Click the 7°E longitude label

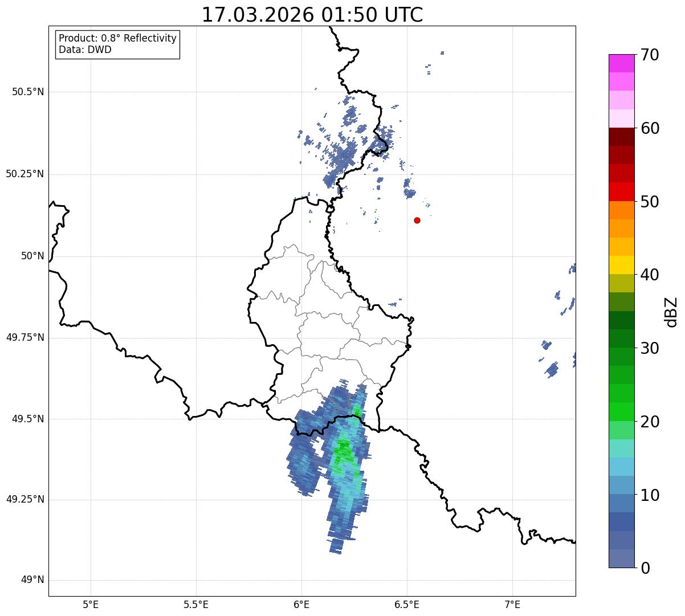(512, 605)
